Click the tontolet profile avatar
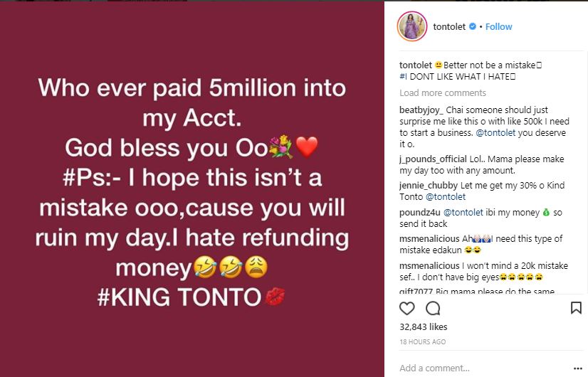 tap(412, 26)
